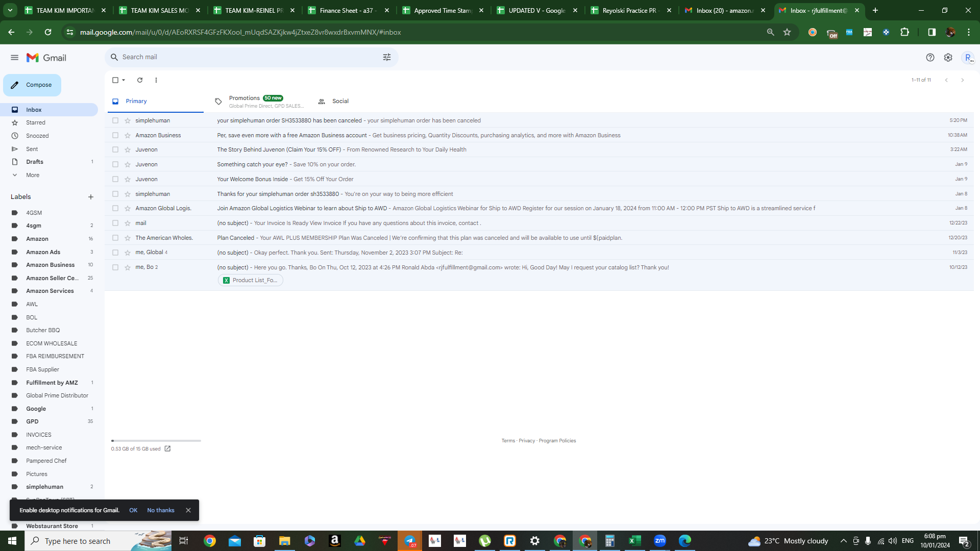Viewport: 980px width, 551px height.
Task: Open Chrome three-dot menu
Action: point(968,32)
